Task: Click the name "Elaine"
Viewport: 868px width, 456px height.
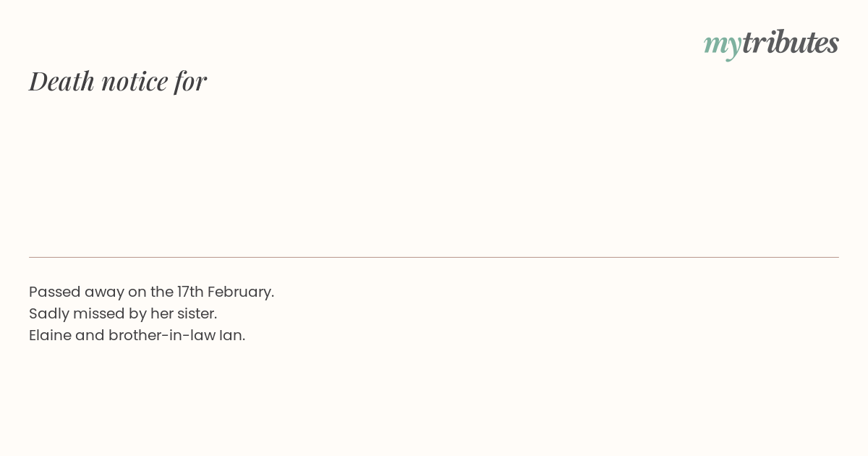Action: 50,335
